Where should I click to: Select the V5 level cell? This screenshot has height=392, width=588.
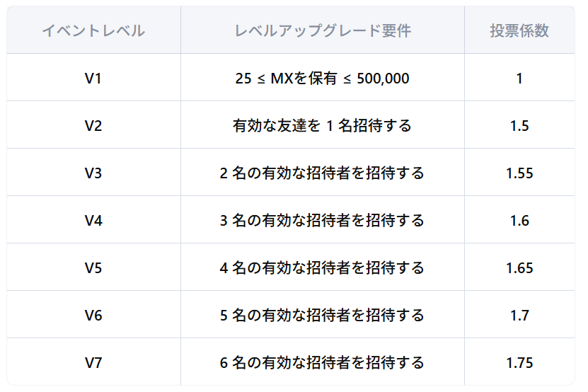[93, 268]
